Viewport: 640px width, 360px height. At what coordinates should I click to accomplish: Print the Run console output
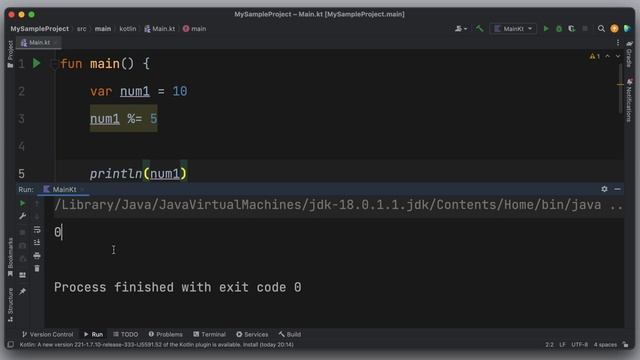(37, 256)
